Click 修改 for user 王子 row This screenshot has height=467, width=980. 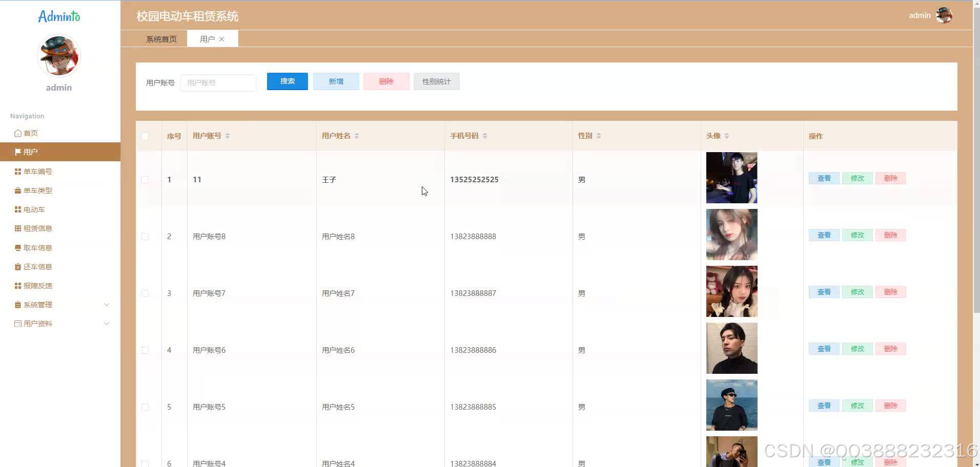coord(857,178)
